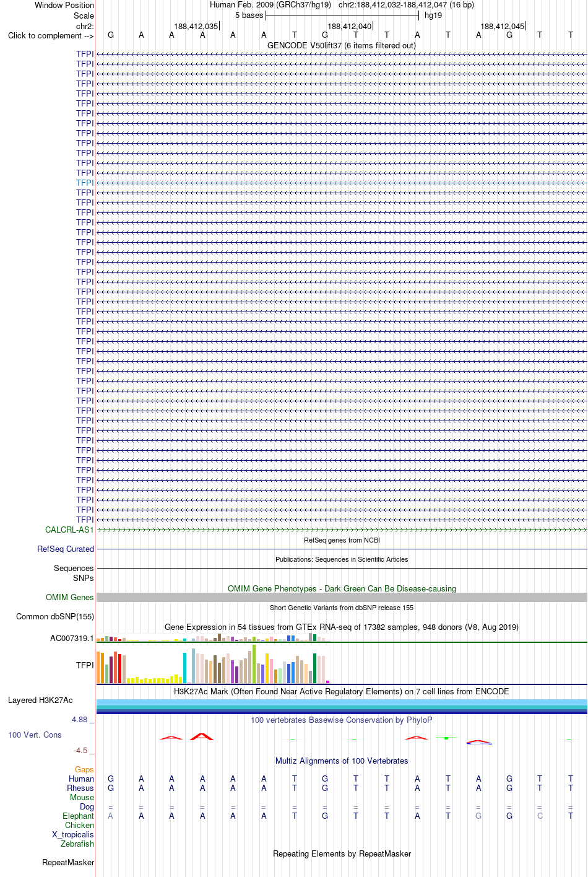Click the 'Click to complement -->' label
This screenshot has width=588, height=877.
[51, 35]
